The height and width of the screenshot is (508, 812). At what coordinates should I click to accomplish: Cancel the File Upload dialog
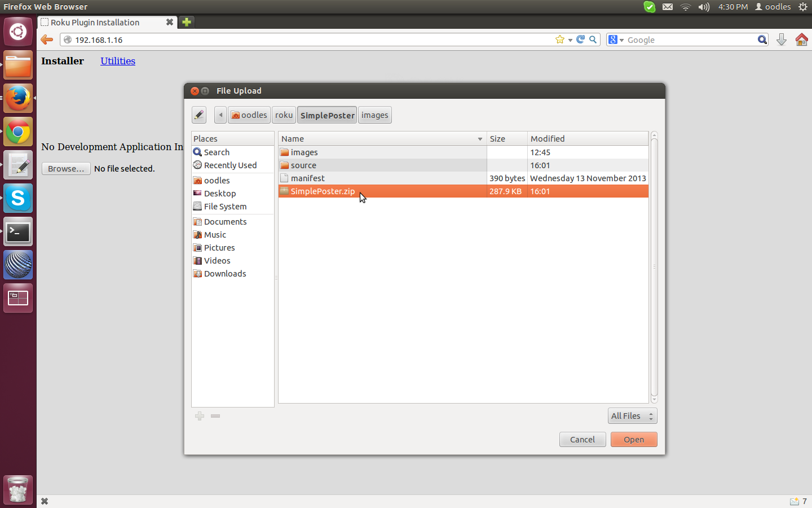point(582,440)
